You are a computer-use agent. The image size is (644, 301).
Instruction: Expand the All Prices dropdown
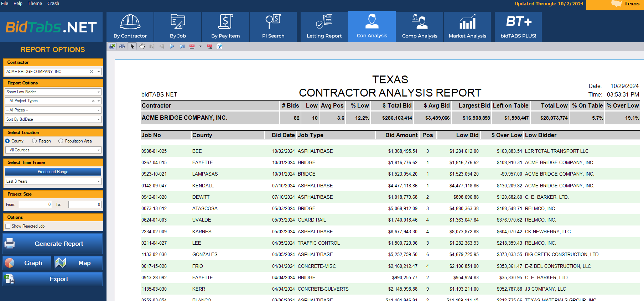pos(99,110)
